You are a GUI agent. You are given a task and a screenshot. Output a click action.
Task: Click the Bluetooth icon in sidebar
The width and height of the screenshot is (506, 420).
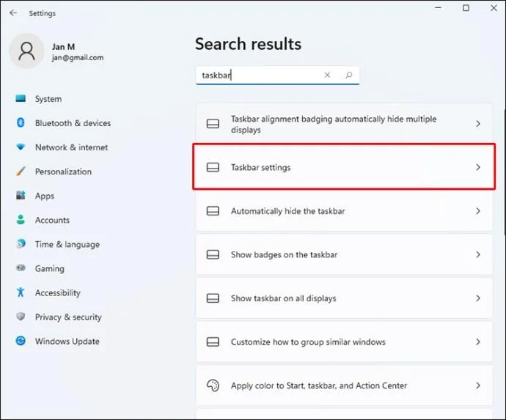[x=21, y=122]
